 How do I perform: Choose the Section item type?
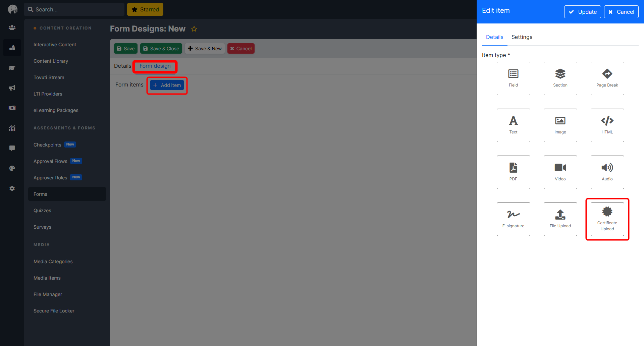(x=560, y=78)
